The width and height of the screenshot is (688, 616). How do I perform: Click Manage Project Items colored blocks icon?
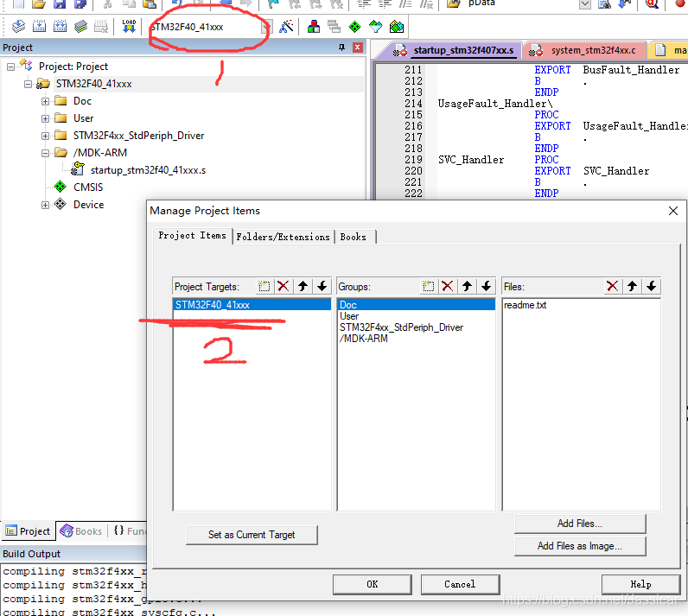point(313,27)
